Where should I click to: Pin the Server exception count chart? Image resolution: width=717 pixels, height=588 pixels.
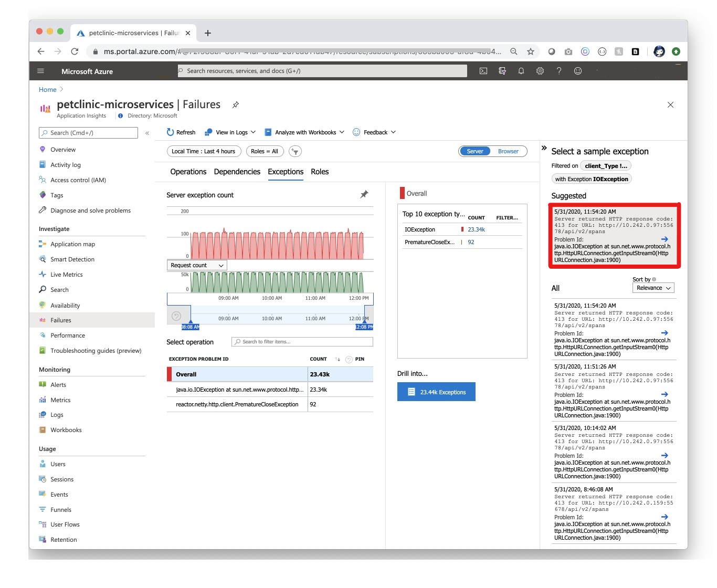(364, 194)
